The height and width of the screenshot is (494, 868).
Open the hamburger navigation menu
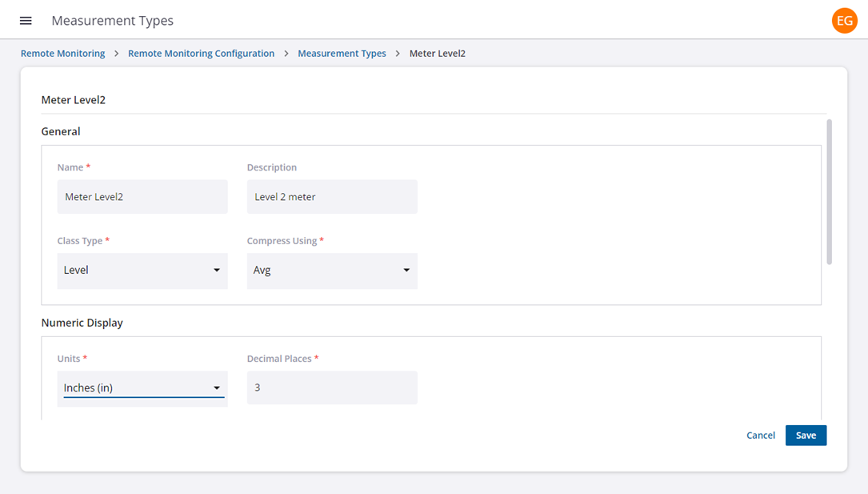[x=26, y=20]
